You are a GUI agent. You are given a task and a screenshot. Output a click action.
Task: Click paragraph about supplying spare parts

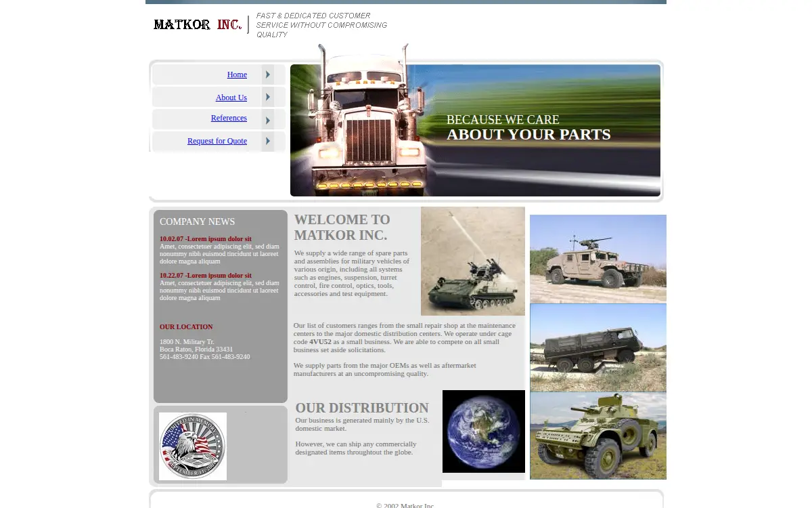click(352, 274)
